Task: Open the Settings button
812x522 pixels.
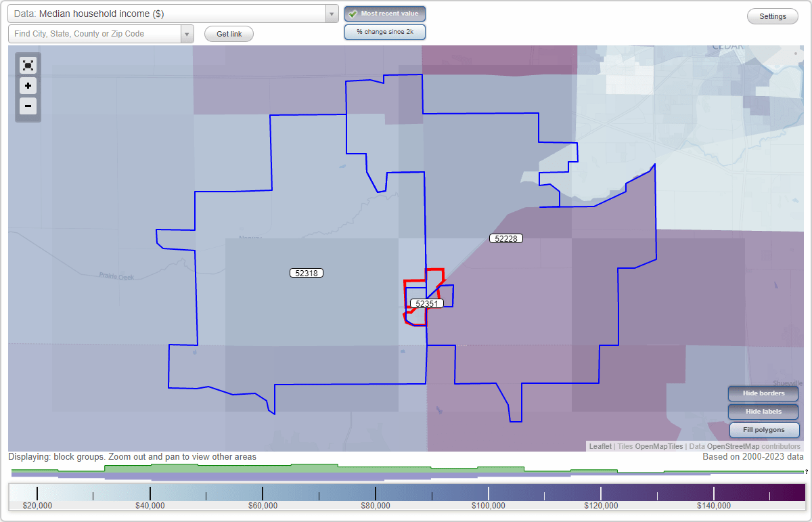Action: 773,17
